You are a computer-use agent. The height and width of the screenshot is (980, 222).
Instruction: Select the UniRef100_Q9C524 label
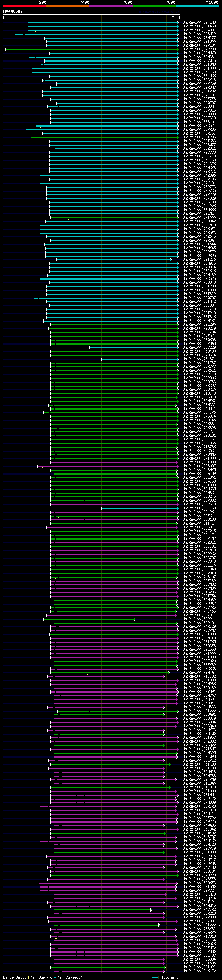coord(199,125)
